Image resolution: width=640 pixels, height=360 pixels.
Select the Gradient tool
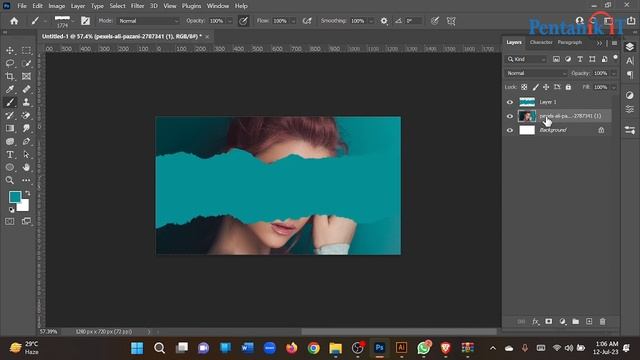click(10, 128)
